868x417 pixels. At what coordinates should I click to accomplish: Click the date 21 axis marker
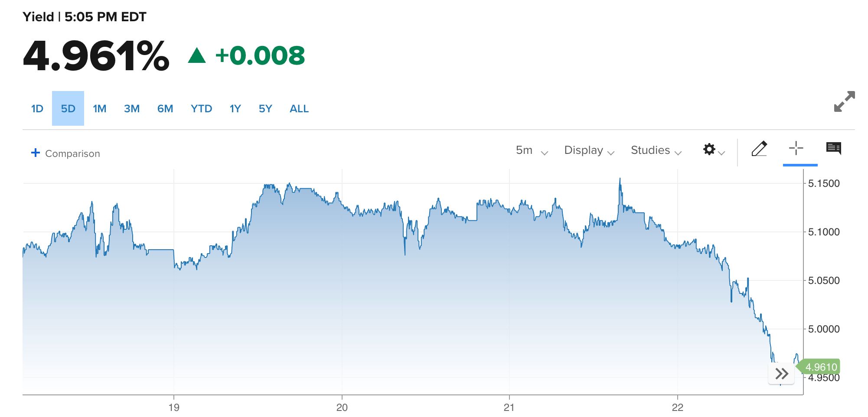pos(509,407)
